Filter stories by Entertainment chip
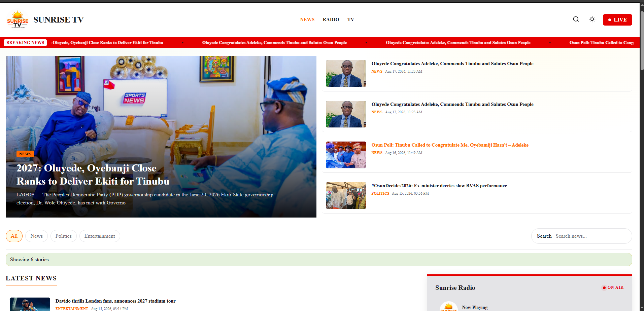 [x=100, y=236]
